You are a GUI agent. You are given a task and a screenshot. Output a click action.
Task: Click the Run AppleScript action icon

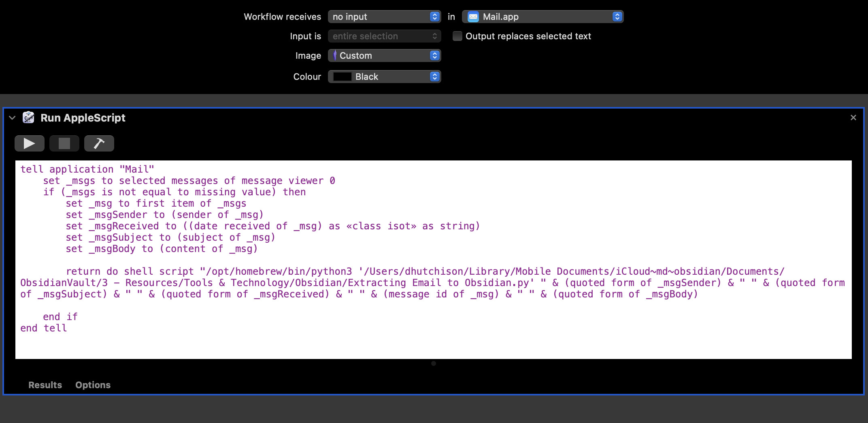[x=28, y=117]
